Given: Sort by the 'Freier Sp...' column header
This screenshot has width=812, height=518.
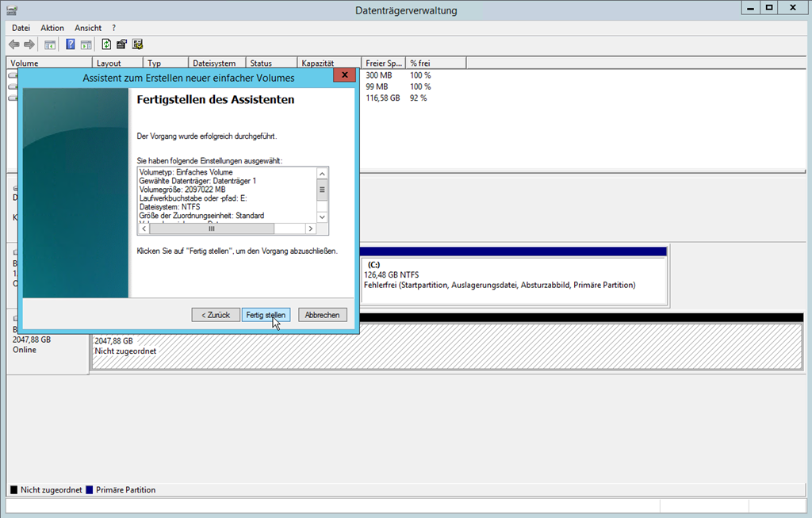Looking at the screenshot, I should tap(382, 63).
